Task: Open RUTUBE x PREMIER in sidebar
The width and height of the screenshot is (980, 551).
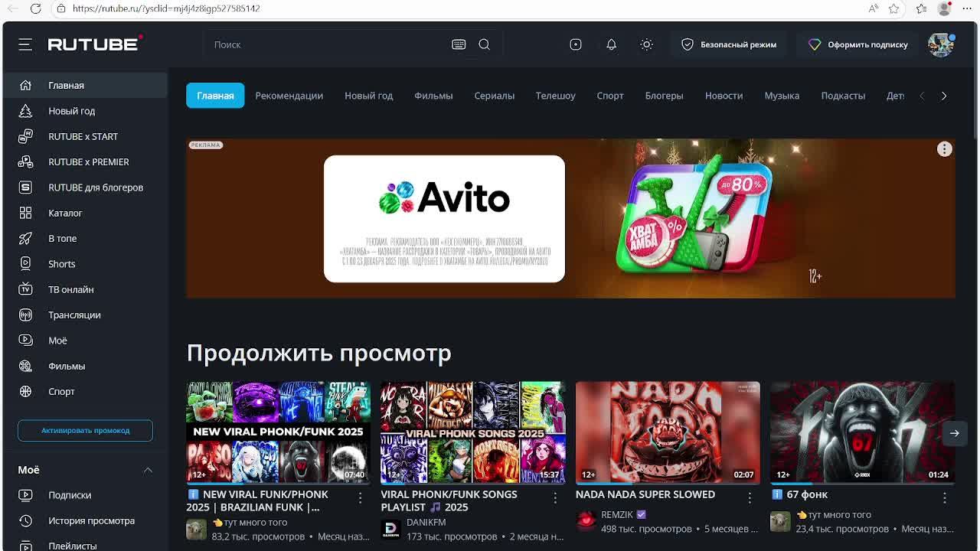Action: 84,161
